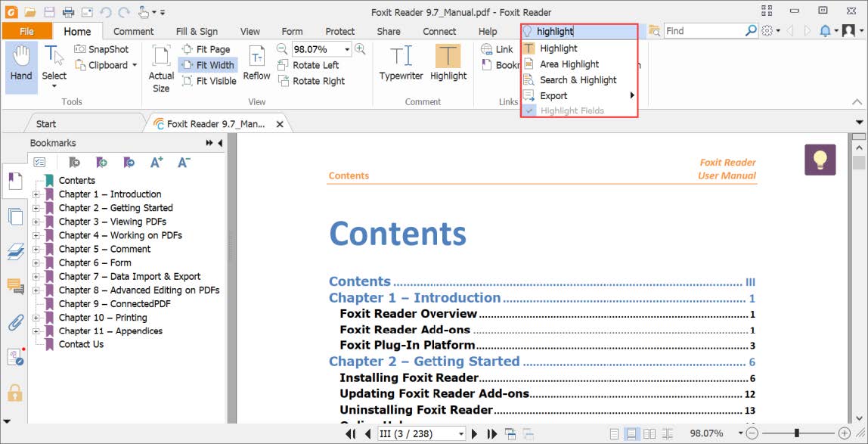Click the zoom slider in status bar

(797, 433)
